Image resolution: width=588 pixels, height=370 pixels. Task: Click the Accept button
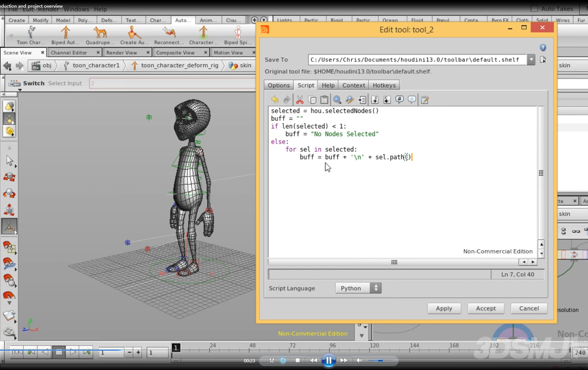[486, 308]
